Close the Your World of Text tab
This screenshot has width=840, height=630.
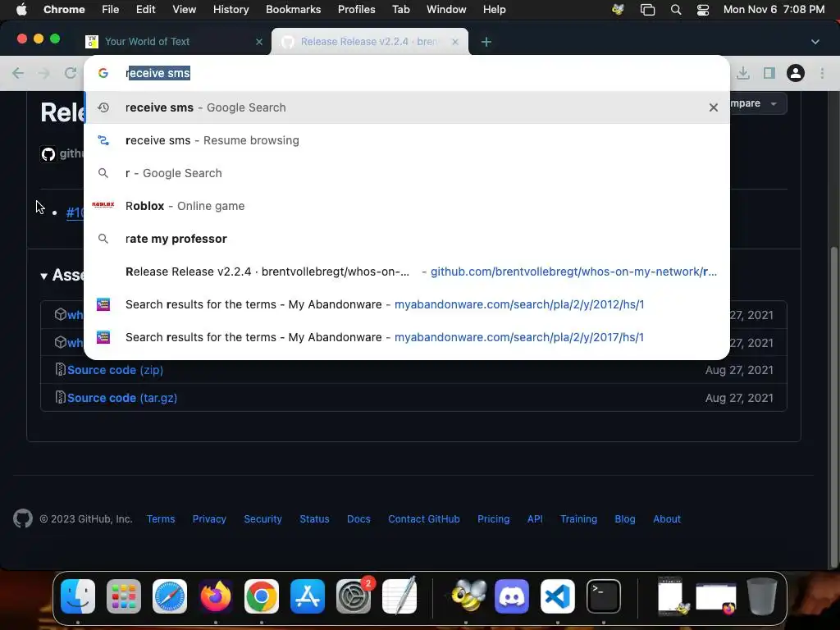pyautogui.click(x=259, y=42)
